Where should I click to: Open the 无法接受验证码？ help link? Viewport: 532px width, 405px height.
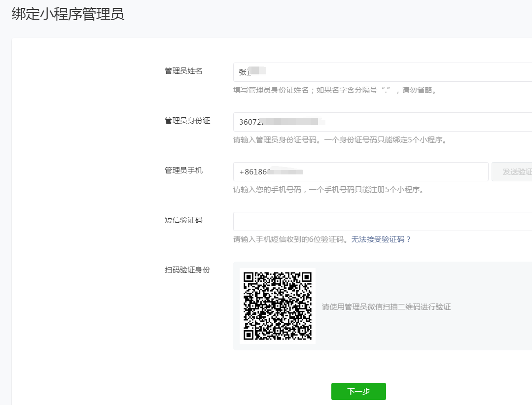point(381,239)
